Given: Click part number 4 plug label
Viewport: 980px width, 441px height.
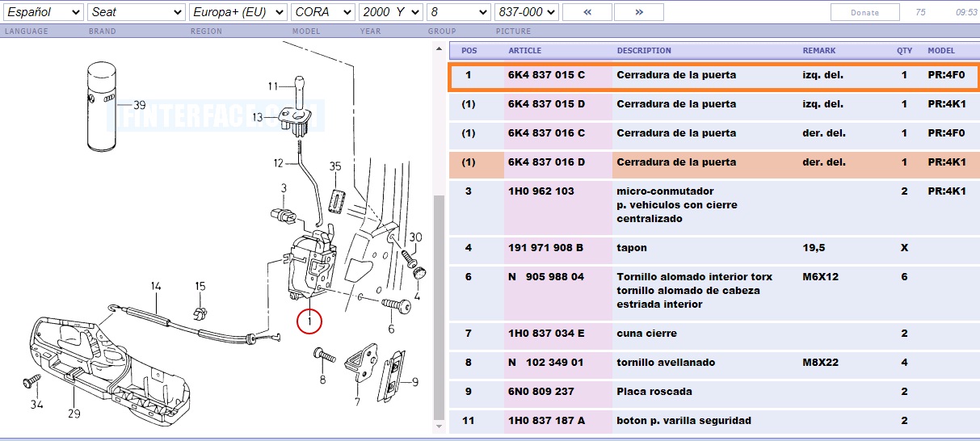Looking at the screenshot, I should tap(417, 296).
